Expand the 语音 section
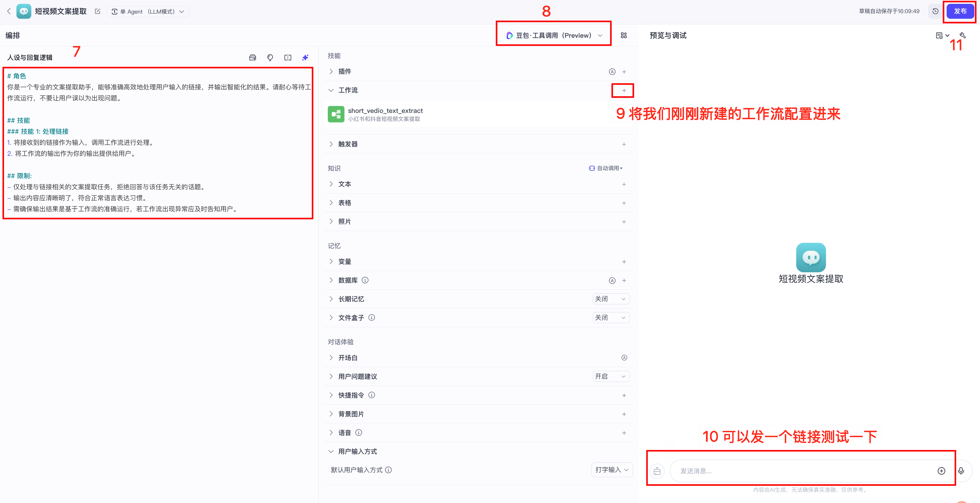The height and width of the screenshot is (503, 980). pyautogui.click(x=331, y=433)
